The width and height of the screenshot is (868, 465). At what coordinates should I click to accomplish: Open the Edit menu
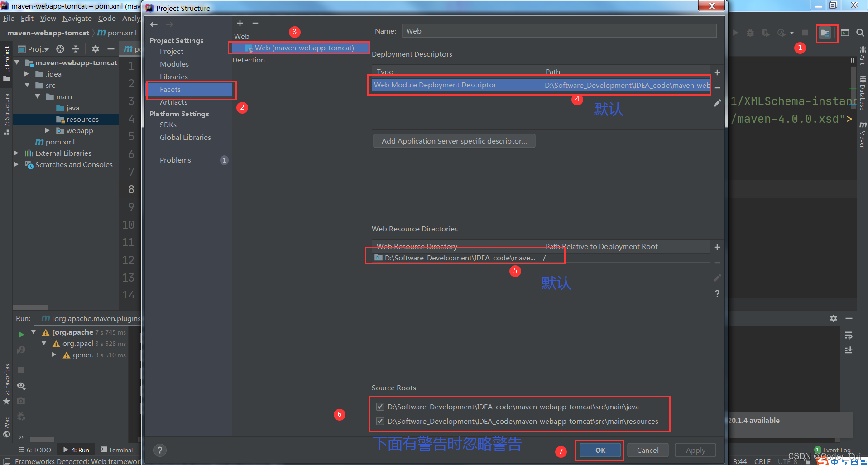27,19
